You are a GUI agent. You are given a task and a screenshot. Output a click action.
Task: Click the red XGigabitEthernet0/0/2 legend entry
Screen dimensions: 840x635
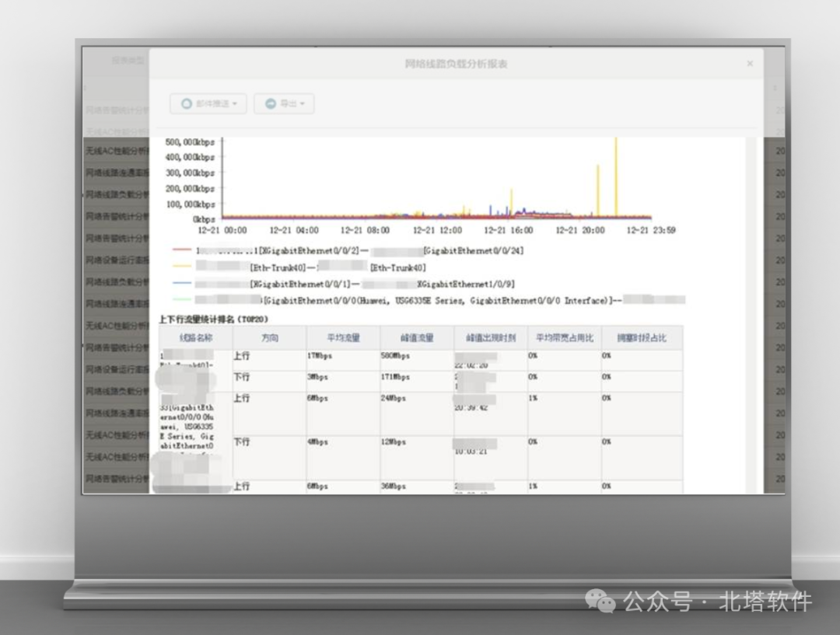click(348, 250)
